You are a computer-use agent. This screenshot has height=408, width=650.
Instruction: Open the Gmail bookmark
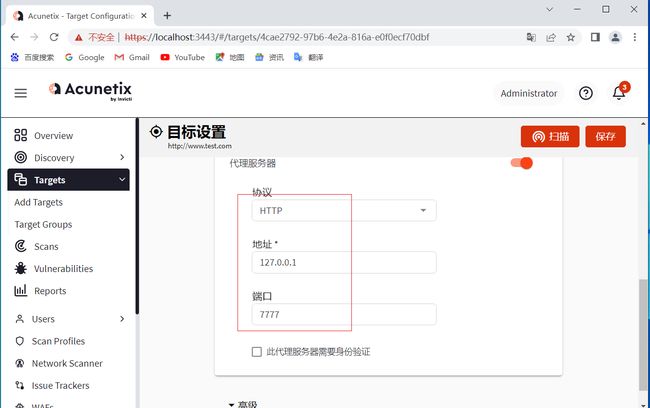tap(132, 57)
